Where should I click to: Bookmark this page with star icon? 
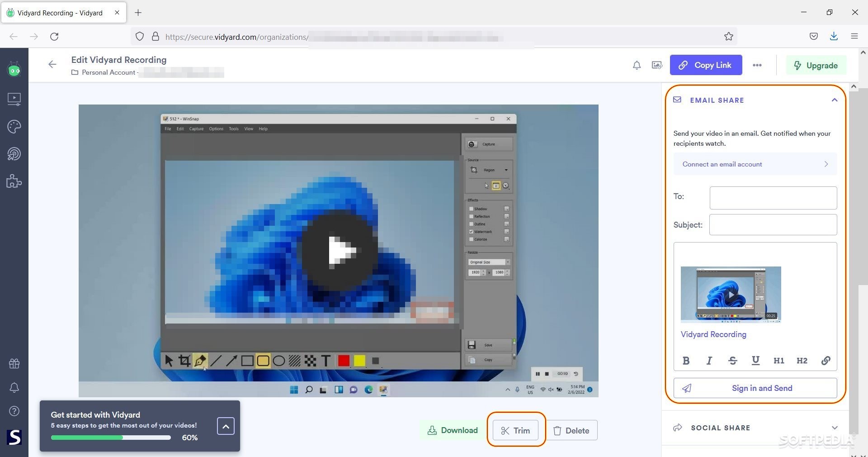pyautogui.click(x=728, y=37)
